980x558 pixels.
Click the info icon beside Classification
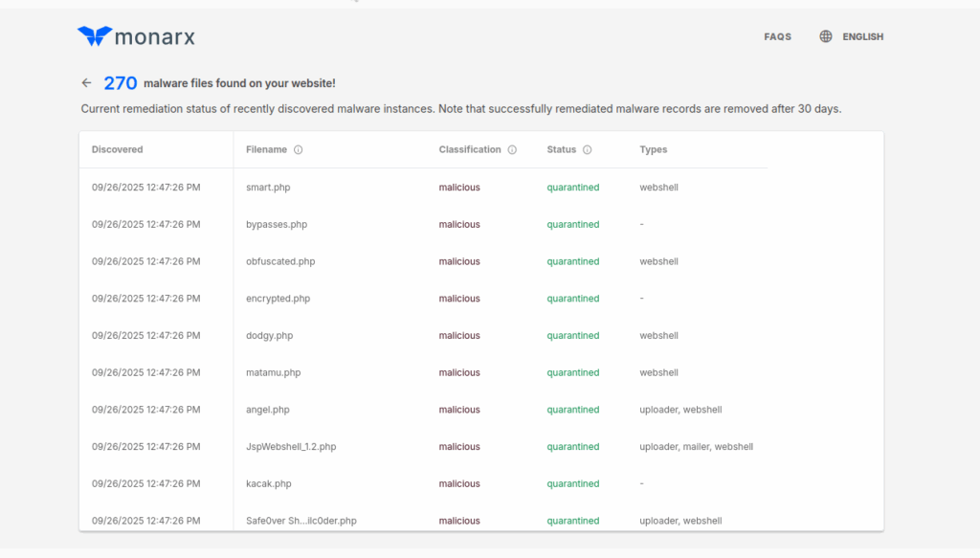click(x=512, y=150)
